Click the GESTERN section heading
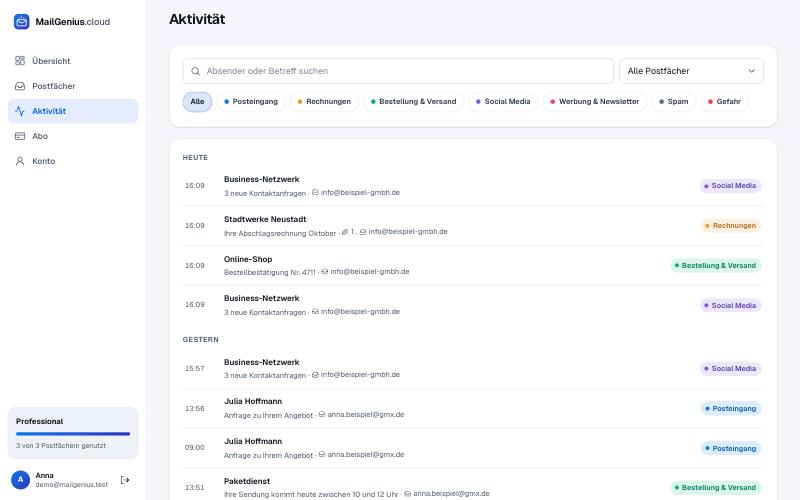 pyautogui.click(x=201, y=339)
